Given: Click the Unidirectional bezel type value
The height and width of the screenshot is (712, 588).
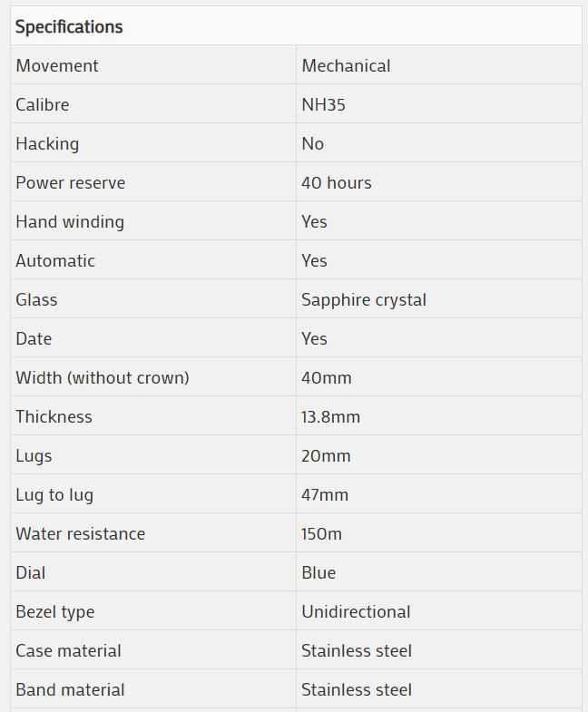Looking at the screenshot, I should [357, 612].
